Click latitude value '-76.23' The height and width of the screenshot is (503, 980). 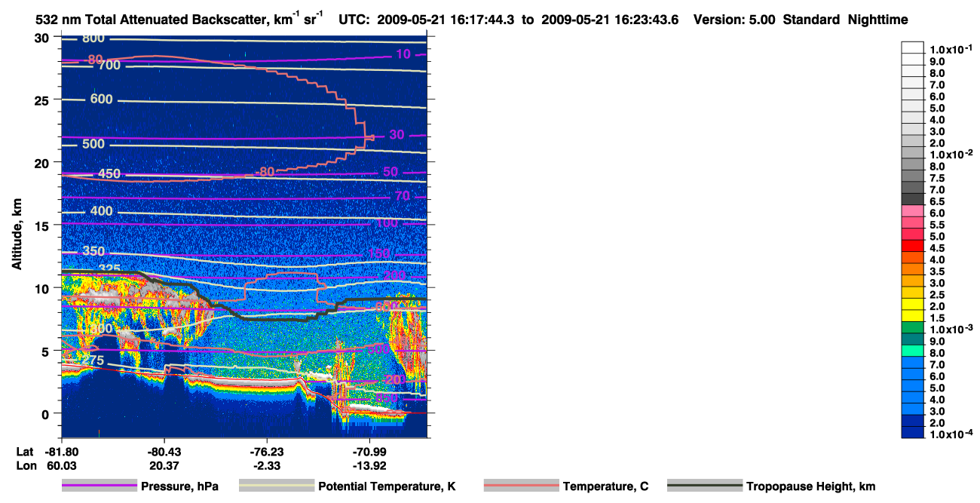point(268,451)
